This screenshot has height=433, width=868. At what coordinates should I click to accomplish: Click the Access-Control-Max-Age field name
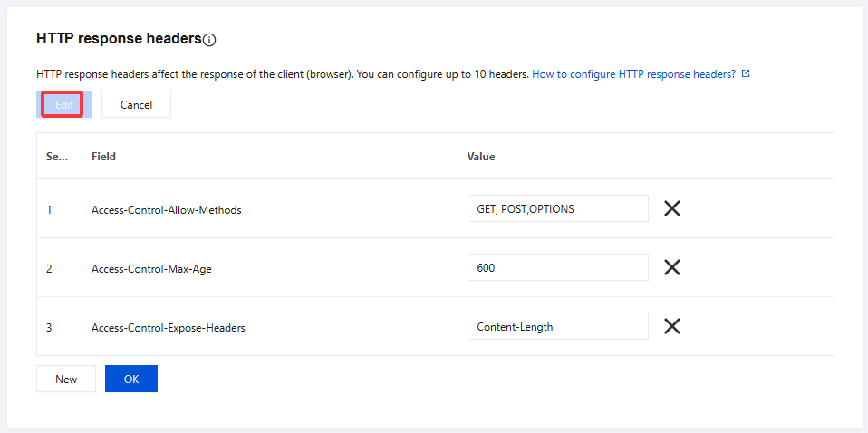(x=152, y=268)
